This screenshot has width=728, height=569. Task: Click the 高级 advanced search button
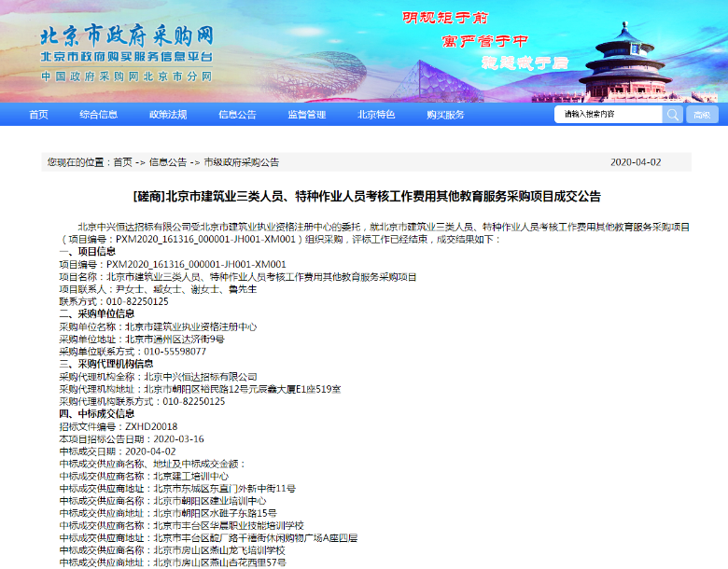(702, 115)
